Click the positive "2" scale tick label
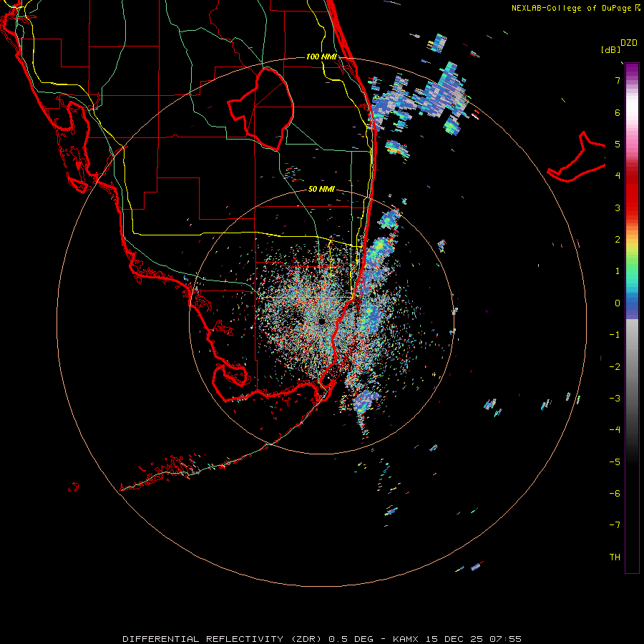This screenshot has width=644, height=644. pyautogui.click(x=618, y=240)
